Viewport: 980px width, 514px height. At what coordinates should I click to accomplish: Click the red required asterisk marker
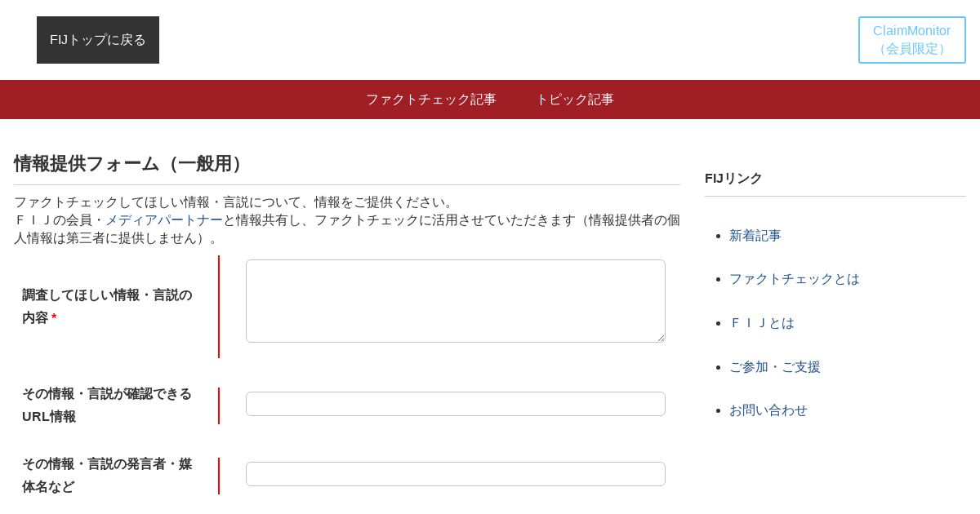pos(54,318)
